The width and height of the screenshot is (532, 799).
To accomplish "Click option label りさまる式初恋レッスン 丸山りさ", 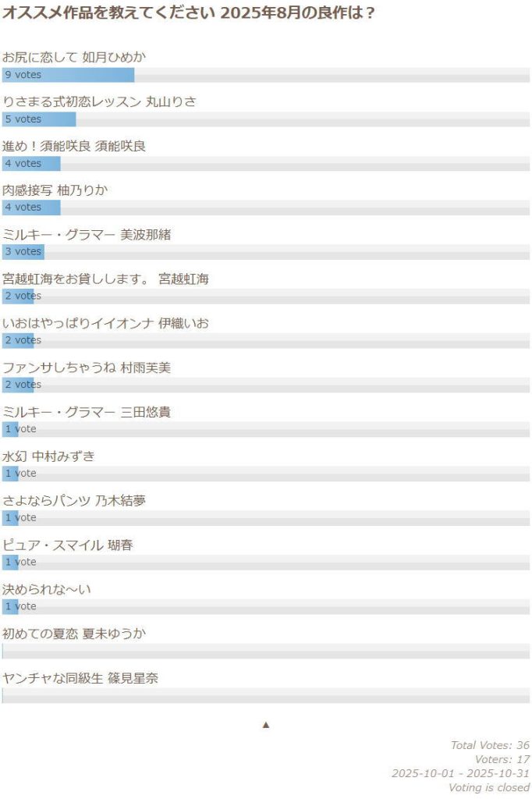I will pos(99,101).
